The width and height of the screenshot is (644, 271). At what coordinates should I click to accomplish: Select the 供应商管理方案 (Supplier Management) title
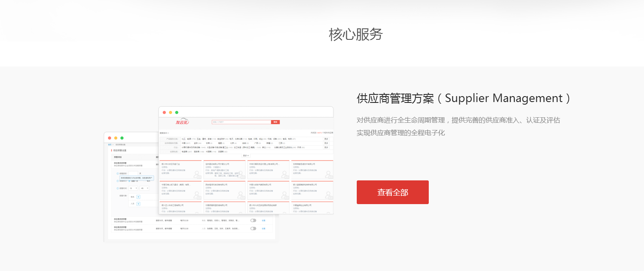464,98
